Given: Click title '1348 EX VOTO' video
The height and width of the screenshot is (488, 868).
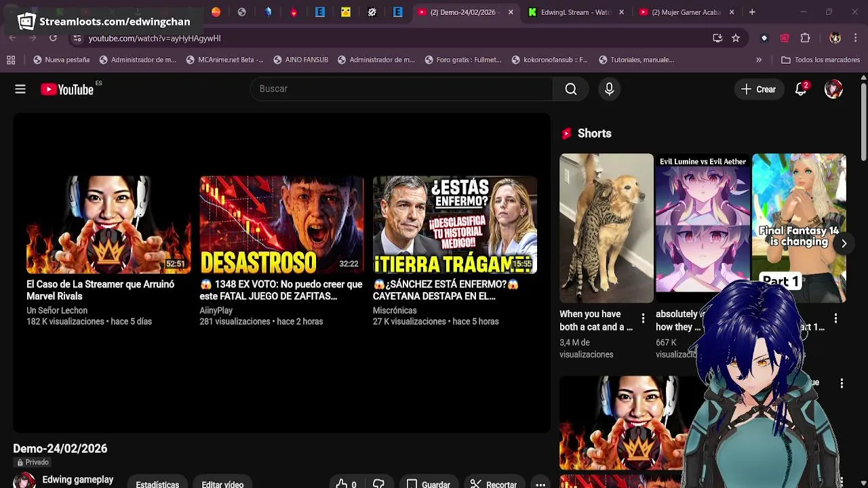Looking at the screenshot, I should click(x=281, y=290).
